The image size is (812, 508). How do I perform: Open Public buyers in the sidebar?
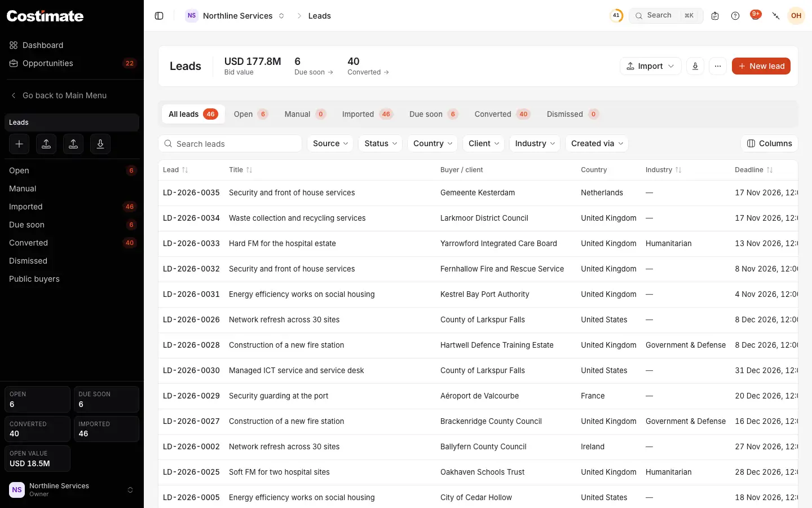(x=72, y=279)
